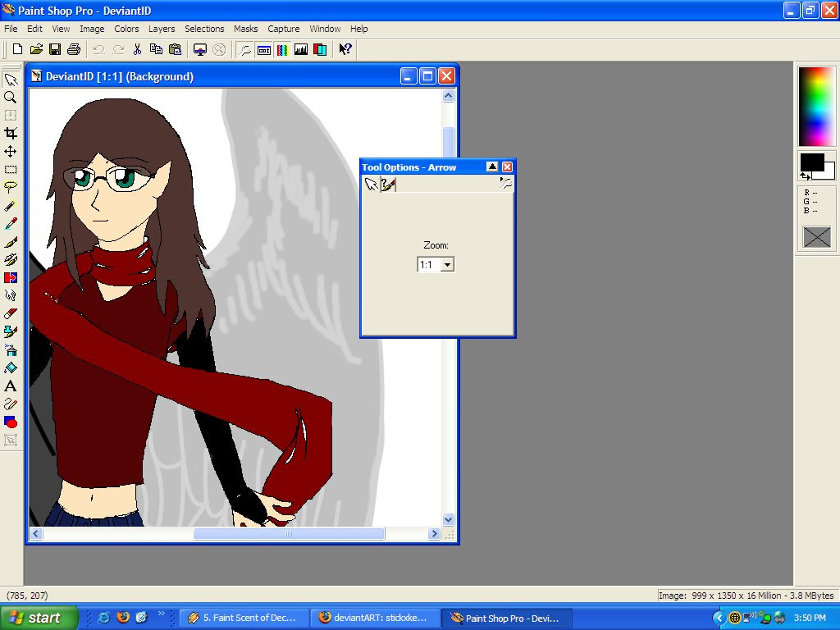Select the Paint Brush tool
The width and height of the screenshot is (840, 630).
pos(11,242)
